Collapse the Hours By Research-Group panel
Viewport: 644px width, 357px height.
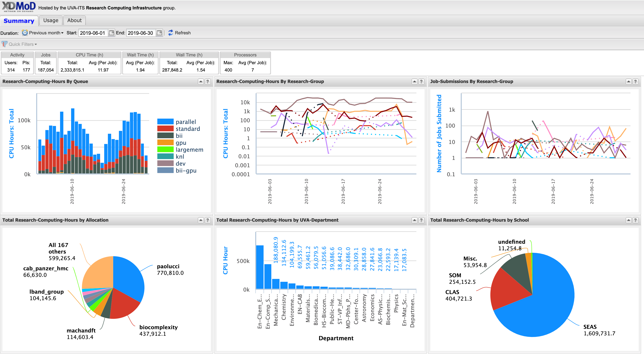point(414,82)
